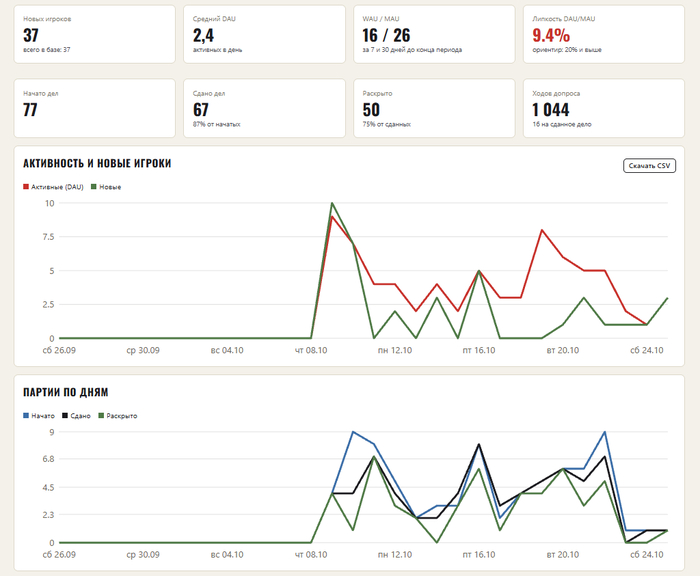This screenshot has width=700, height=576.
Task: Click the 'пт 16.10' label on the parties chart
Action: coord(479,555)
